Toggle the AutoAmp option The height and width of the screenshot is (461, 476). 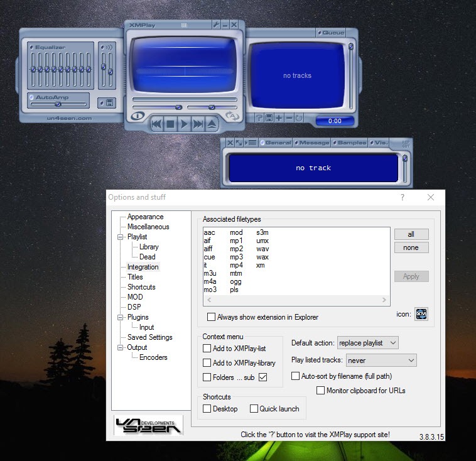coord(49,97)
